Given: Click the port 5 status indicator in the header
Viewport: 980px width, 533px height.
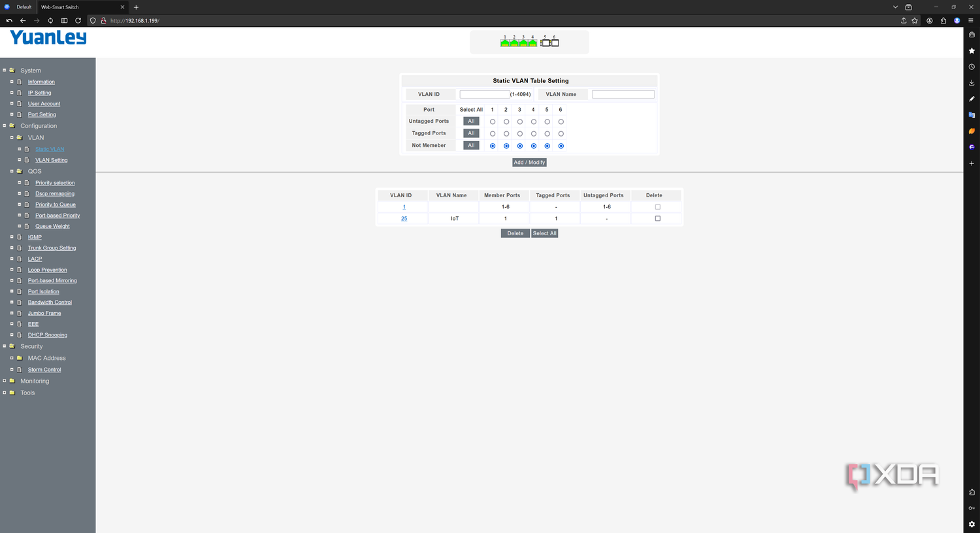Looking at the screenshot, I should pyautogui.click(x=546, y=42).
